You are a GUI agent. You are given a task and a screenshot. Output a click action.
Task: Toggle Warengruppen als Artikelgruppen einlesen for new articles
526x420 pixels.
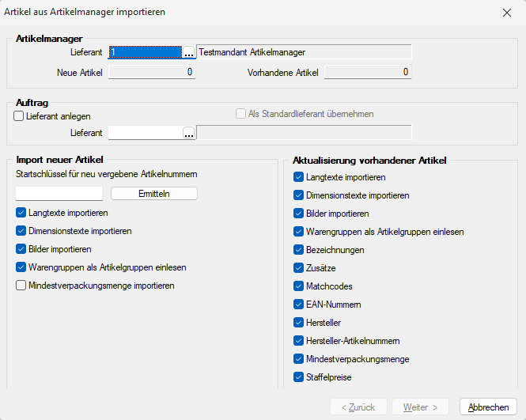click(x=21, y=267)
